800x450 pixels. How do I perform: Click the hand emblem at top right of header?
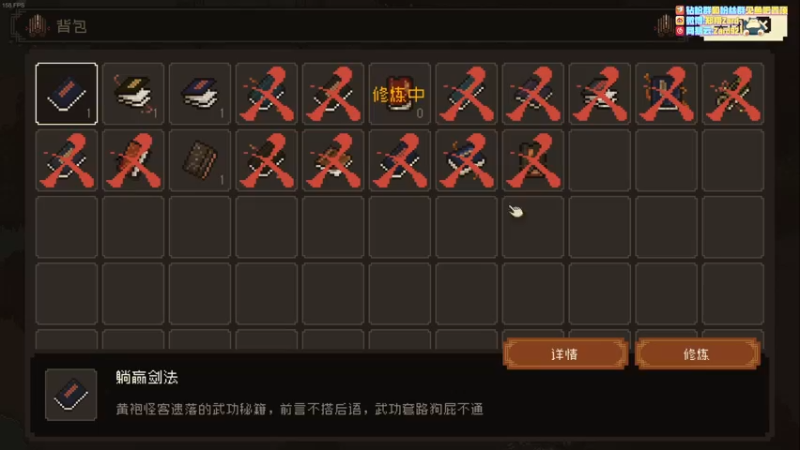point(664,26)
